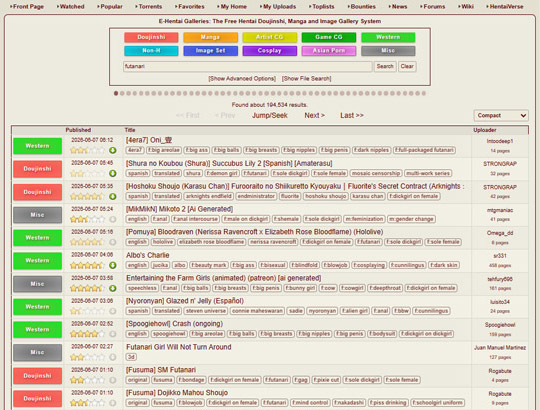Click the Search button

tap(385, 66)
